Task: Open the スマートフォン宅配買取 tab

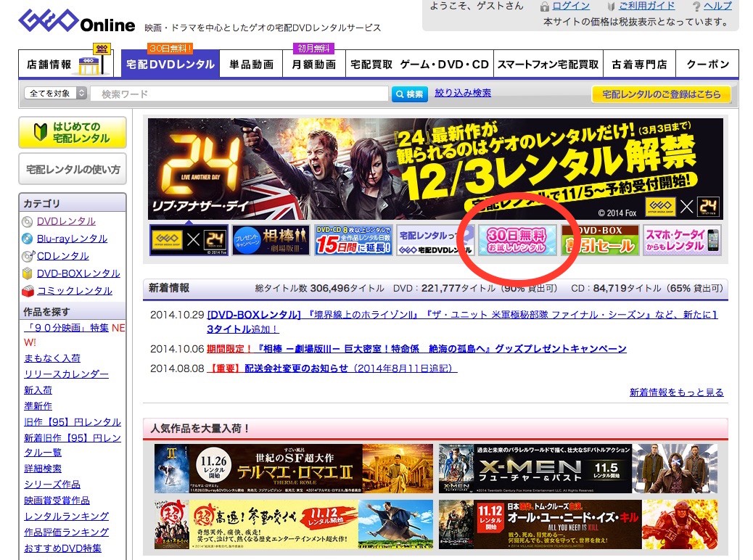Action: pos(548,65)
